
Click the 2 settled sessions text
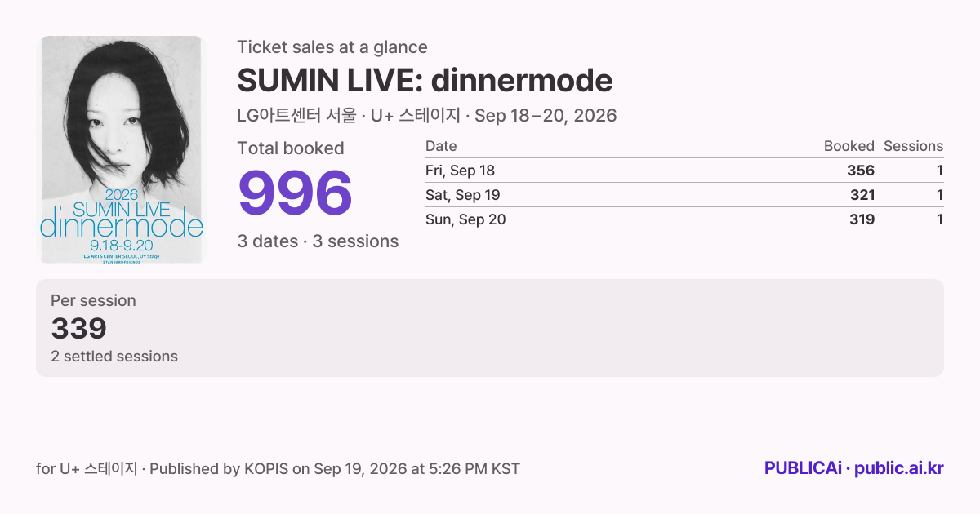tap(114, 357)
